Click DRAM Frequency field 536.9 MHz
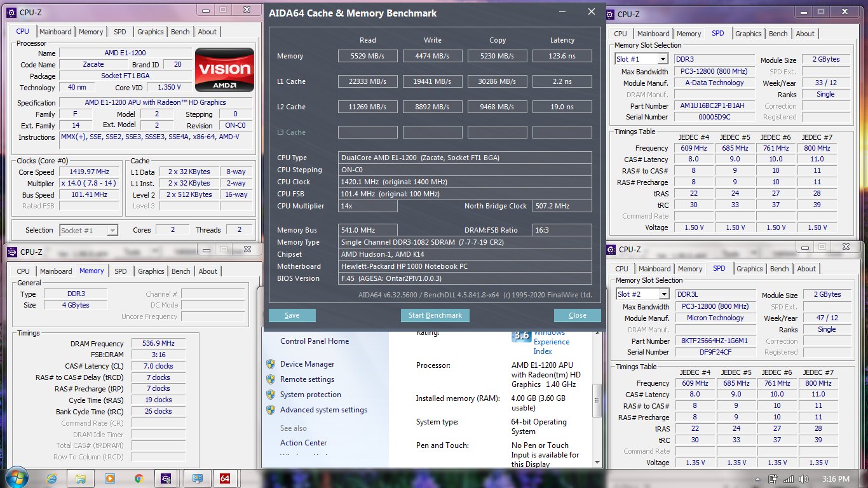The width and height of the screenshot is (868, 488). [x=158, y=343]
